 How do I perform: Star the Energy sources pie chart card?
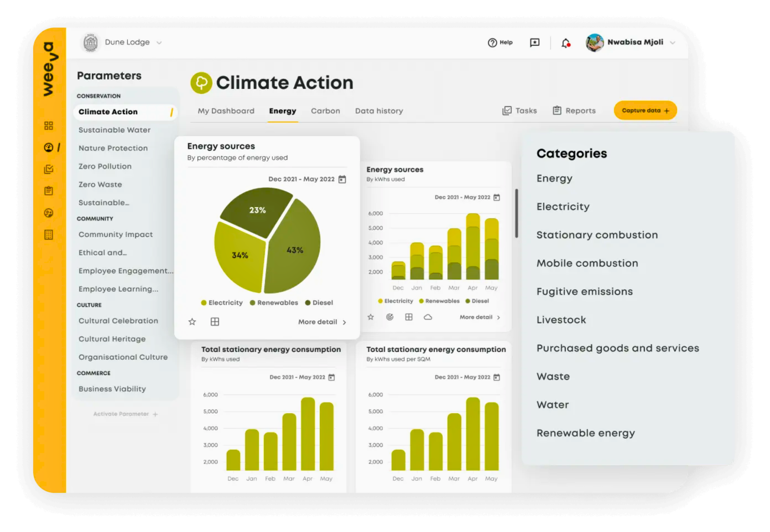click(x=192, y=321)
